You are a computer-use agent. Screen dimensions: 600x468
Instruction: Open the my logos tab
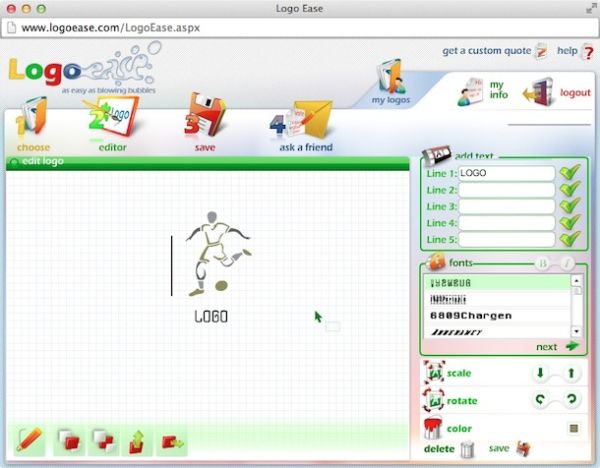[x=391, y=85]
